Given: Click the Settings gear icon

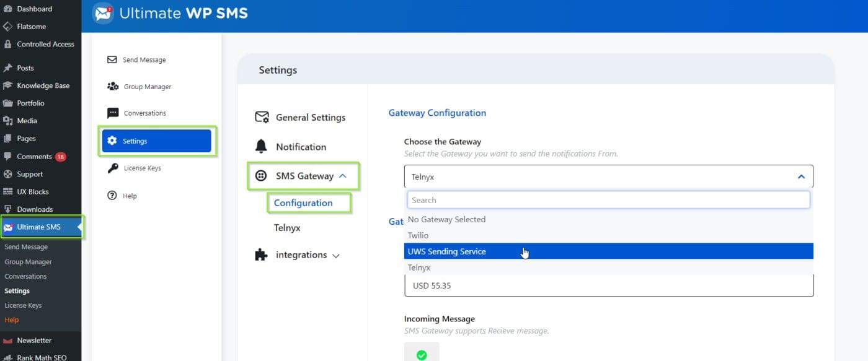Looking at the screenshot, I should coord(112,141).
